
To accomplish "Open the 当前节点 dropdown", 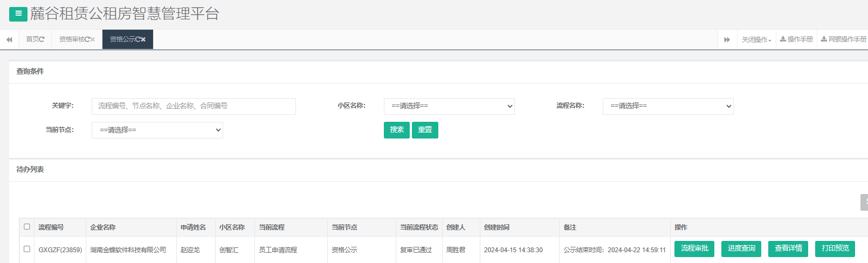I will click(x=157, y=130).
